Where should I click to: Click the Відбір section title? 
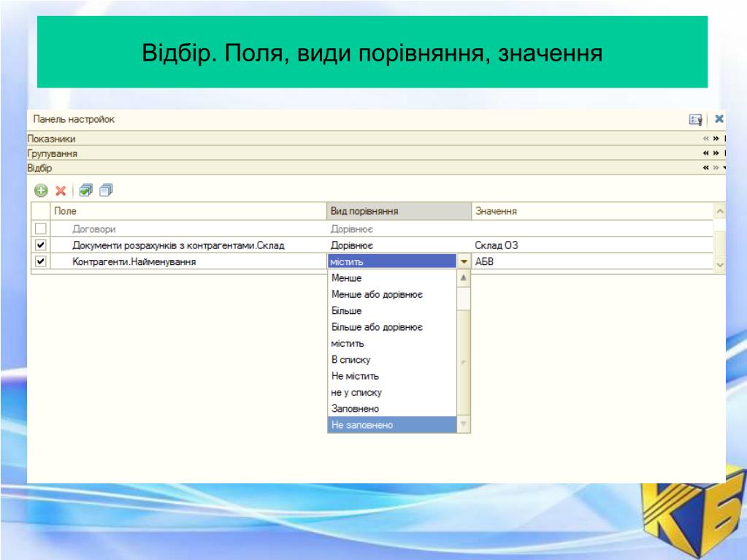tap(39, 168)
